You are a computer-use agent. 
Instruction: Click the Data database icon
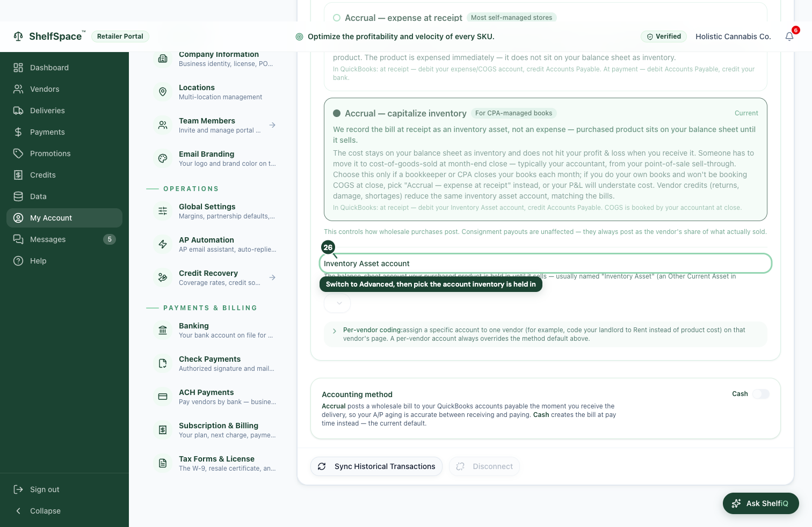click(18, 196)
